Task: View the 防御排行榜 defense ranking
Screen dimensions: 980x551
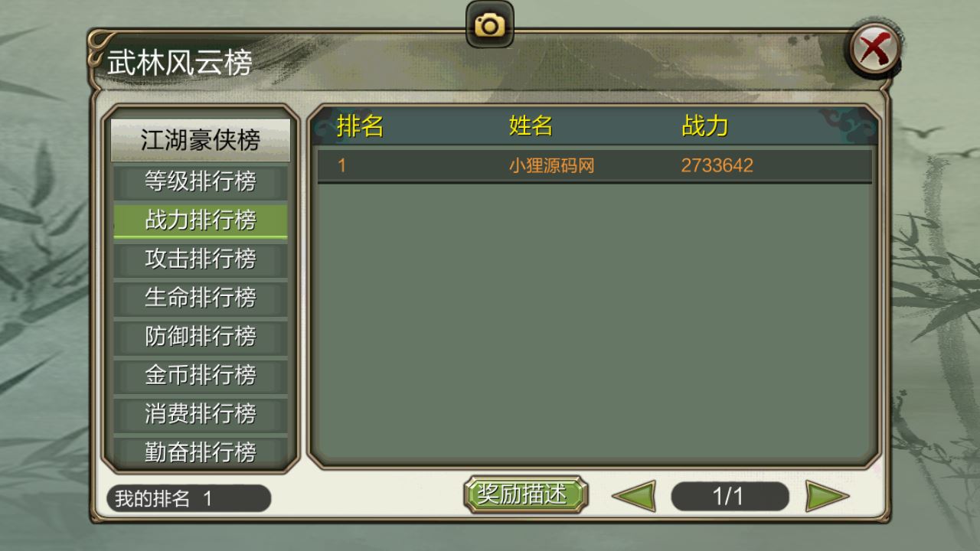Action: click(201, 336)
